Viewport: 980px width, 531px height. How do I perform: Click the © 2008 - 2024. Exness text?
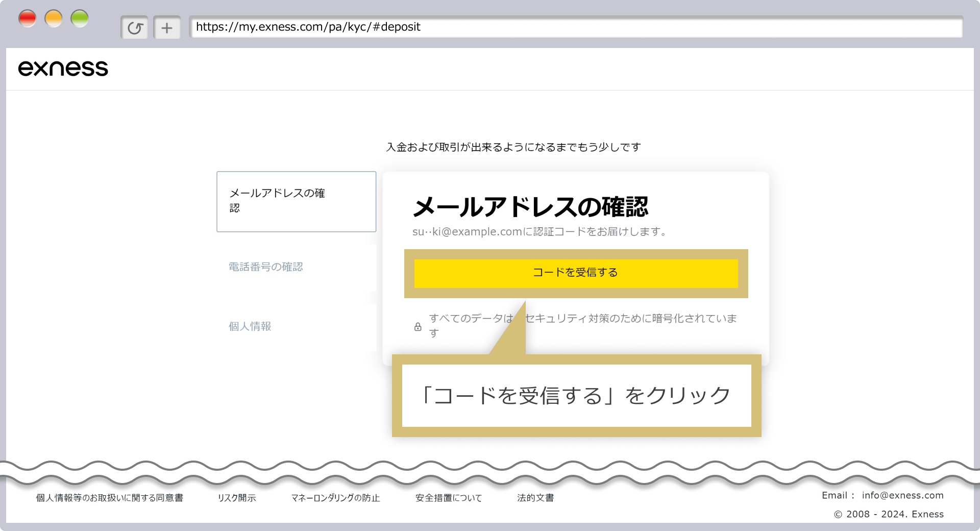889,514
